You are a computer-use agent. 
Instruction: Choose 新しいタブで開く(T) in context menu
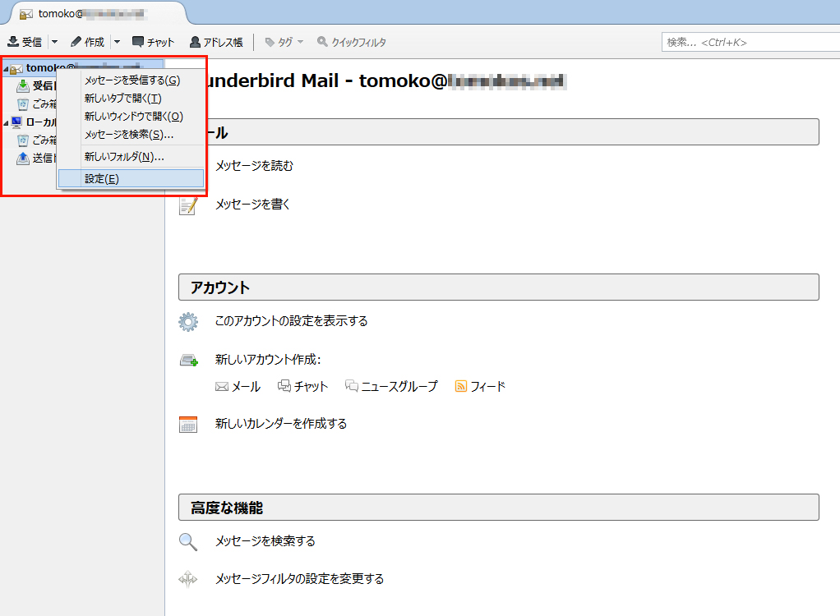pyautogui.click(x=132, y=99)
